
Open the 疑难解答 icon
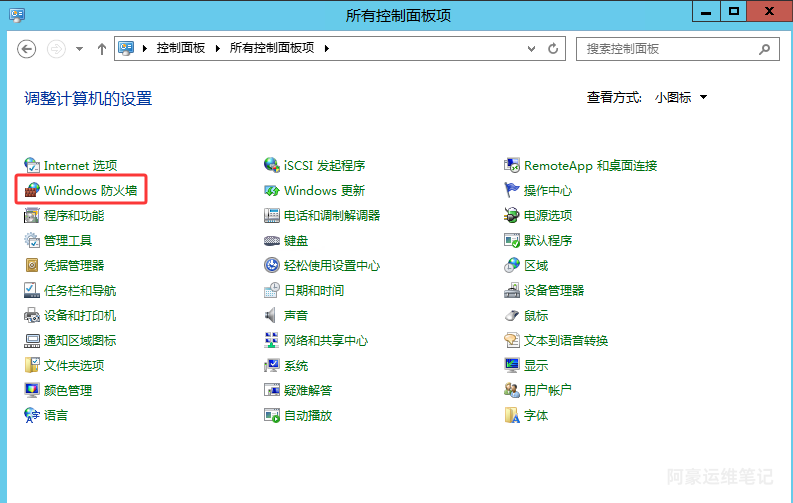[x=272, y=390]
